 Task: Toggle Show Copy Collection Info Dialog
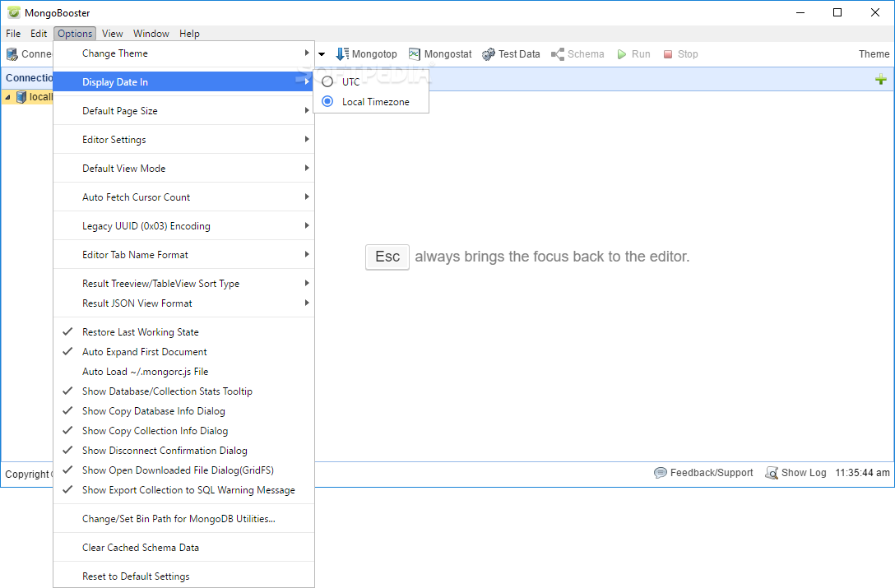[183, 431]
